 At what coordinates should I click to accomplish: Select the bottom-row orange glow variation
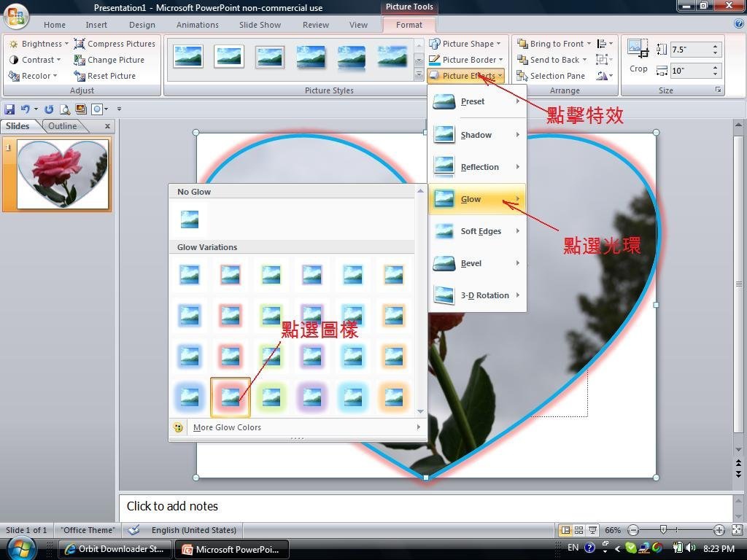[x=394, y=397]
